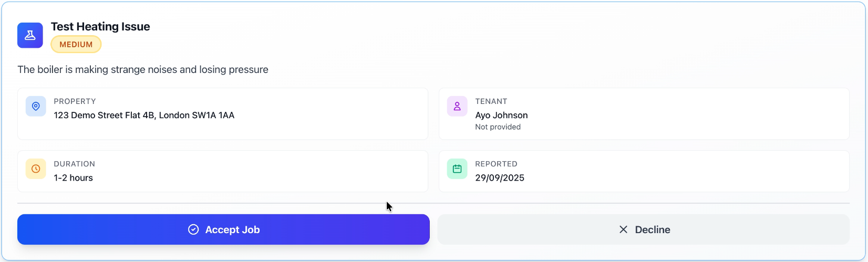The image size is (868, 262).
Task: Click the calendar icon in Reported card
Action: (x=457, y=169)
